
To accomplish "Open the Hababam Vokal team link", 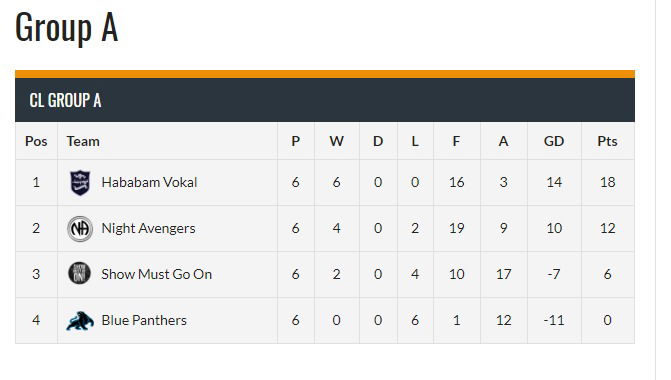I will (149, 182).
